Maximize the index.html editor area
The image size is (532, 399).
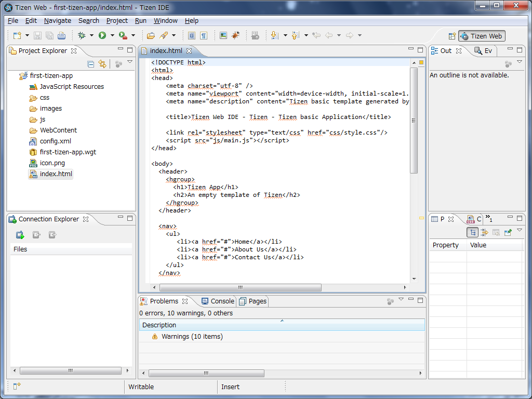420,49
